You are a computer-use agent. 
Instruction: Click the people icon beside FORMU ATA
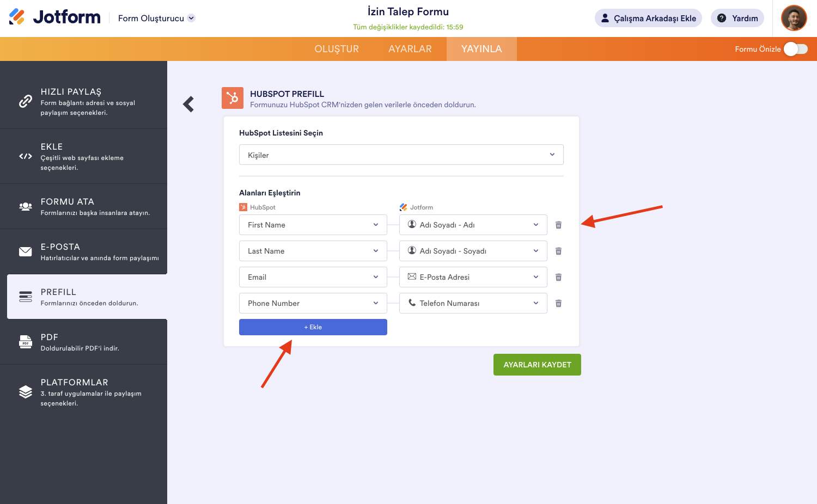coord(26,206)
